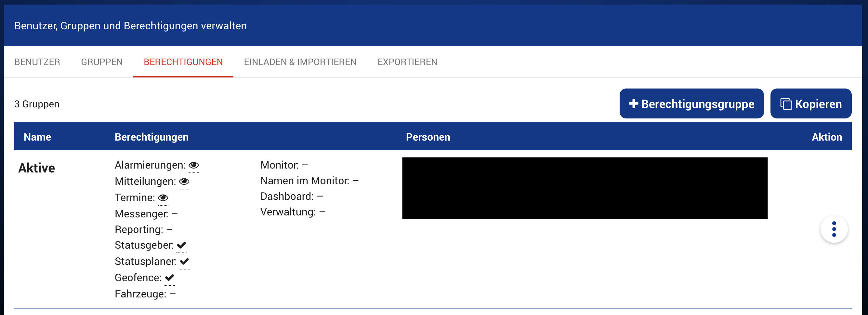Open the Exportieren tab
868x315 pixels.
point(407,62)
